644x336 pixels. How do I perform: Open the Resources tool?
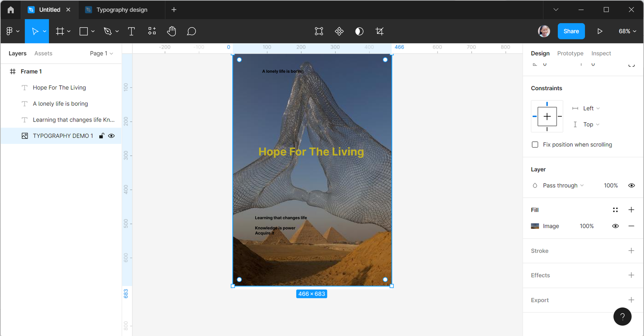click(x=152, y=31)
